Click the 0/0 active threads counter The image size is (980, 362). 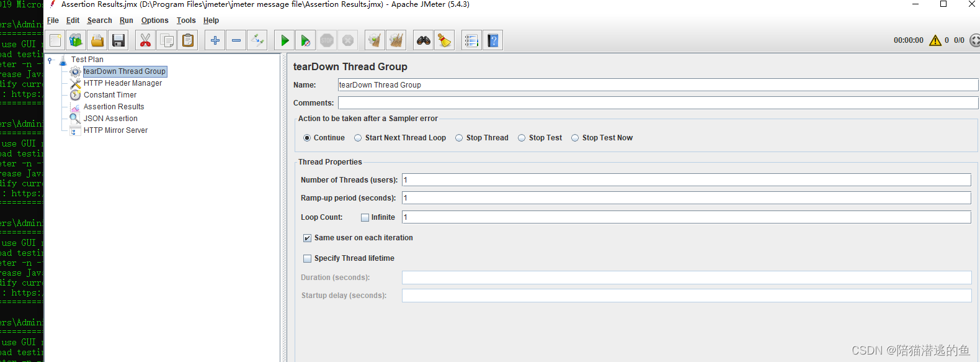[x=959, y=40]
